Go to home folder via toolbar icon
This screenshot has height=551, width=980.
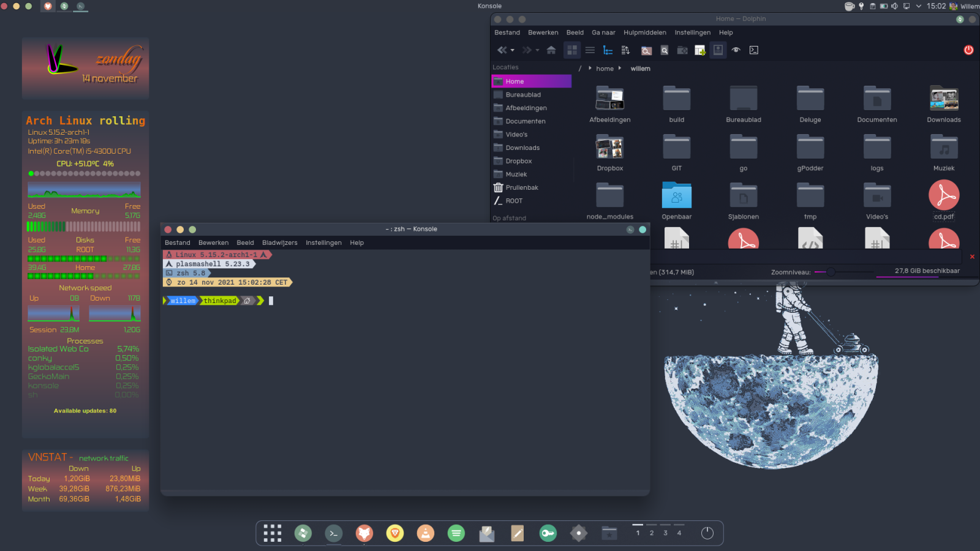point(551,50)
